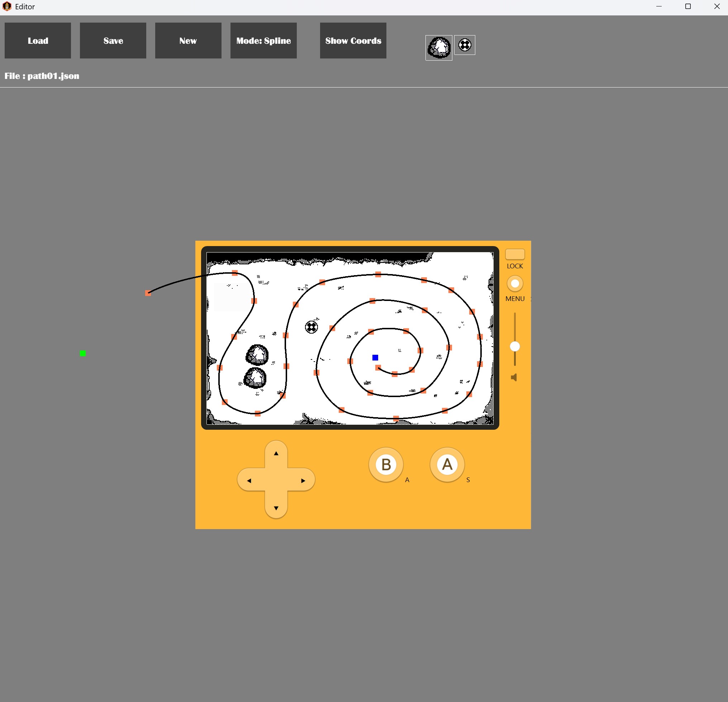Click the speaker mute icon
This screenshot has width=728, height=702.
click(514, 378)
